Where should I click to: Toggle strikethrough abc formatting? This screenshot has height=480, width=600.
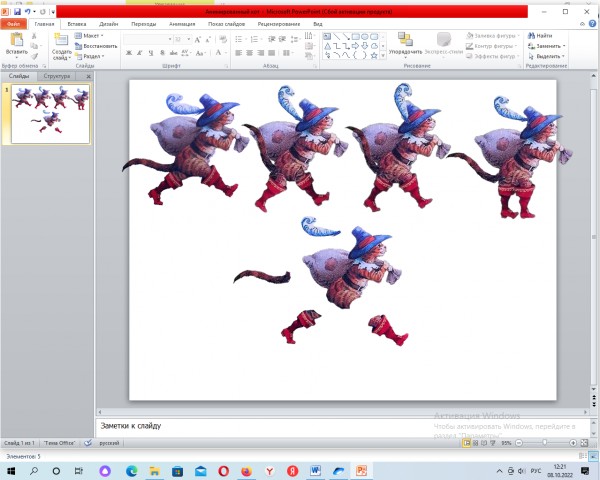(x=173, y=53)
